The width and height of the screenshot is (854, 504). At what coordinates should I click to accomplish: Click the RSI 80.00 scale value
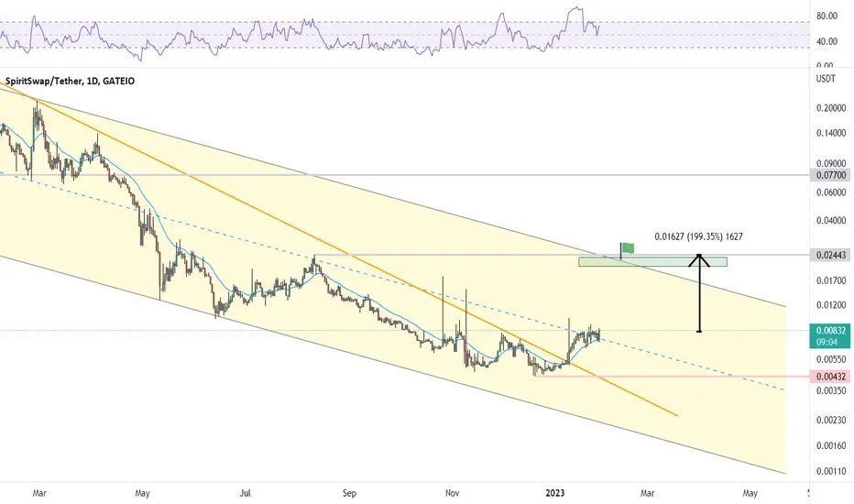point(827,16)
